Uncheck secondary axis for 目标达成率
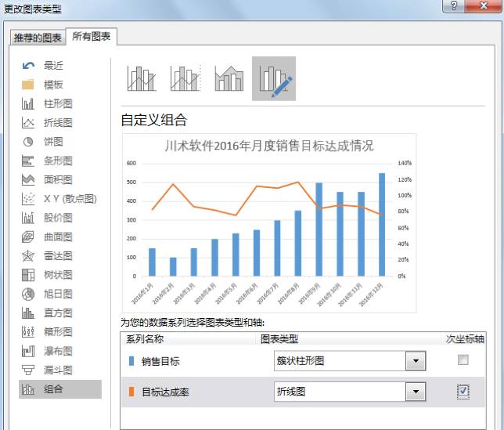The width and height of the screenshot is (504, 430). 463,391
